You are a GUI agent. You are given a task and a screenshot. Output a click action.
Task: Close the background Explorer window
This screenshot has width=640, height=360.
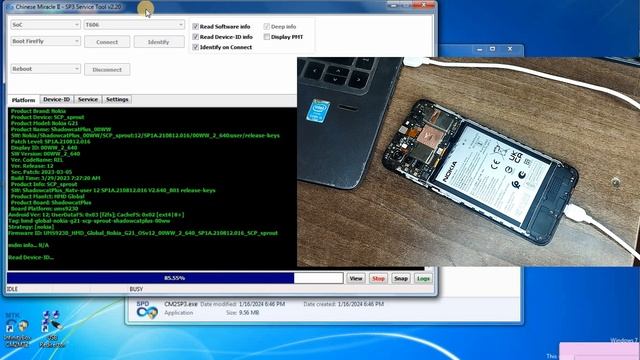[x=510, y=49]
